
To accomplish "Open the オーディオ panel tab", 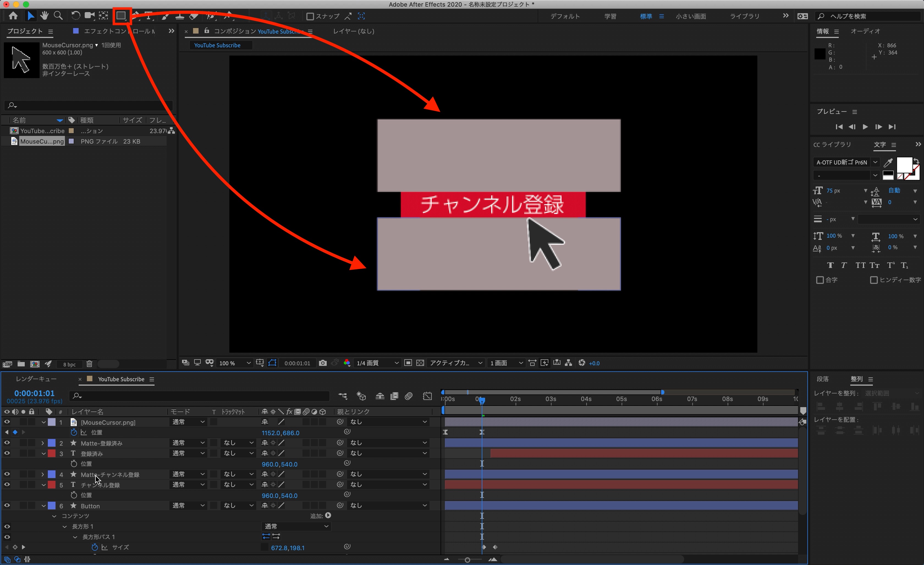I will click(865, 31).
